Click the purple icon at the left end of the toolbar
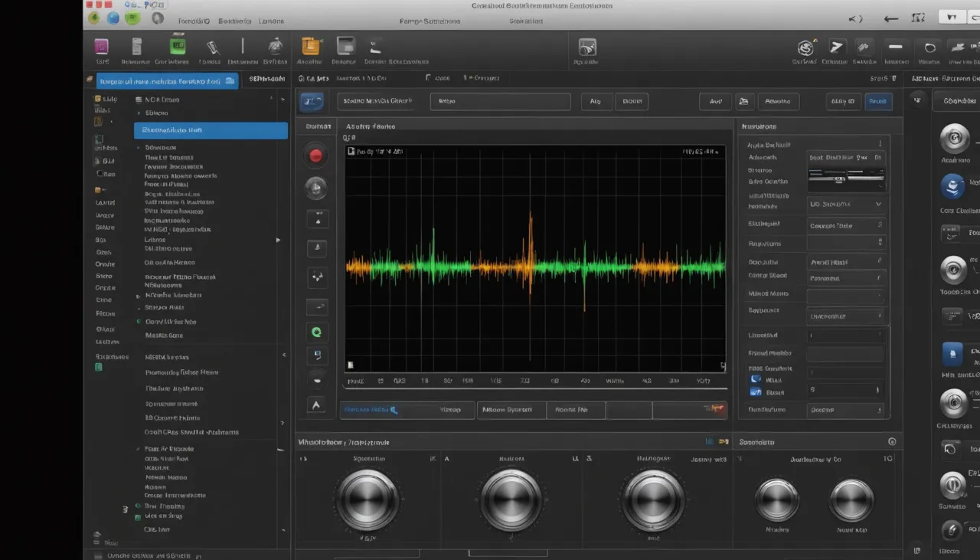The image size is (980, 560). [x=101, y=46]
